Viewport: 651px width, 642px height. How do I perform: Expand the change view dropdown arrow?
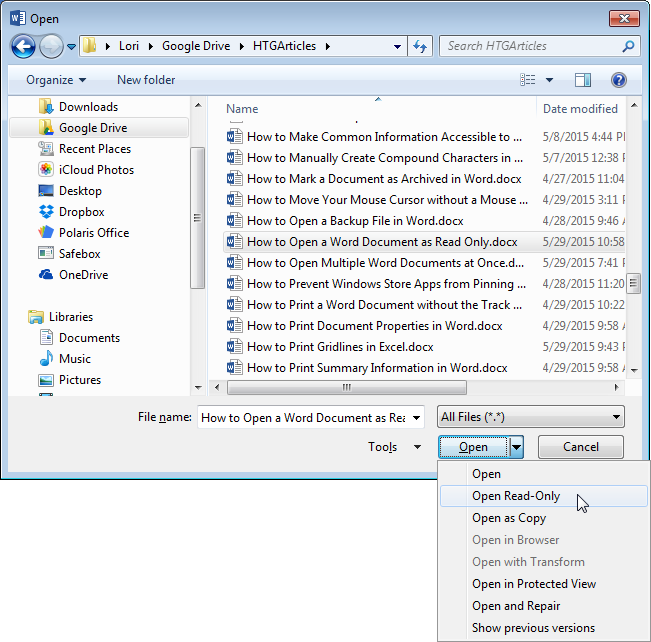coord(550,80)
